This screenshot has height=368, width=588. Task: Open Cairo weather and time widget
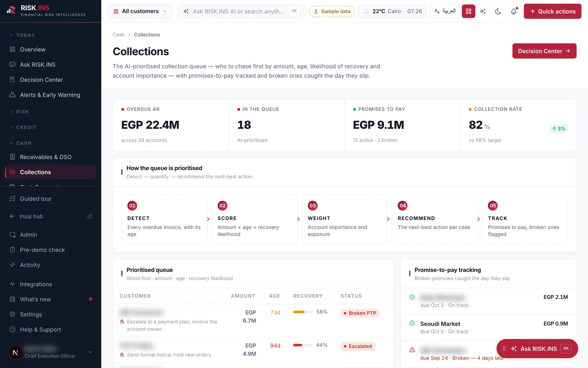click(392, 11)
